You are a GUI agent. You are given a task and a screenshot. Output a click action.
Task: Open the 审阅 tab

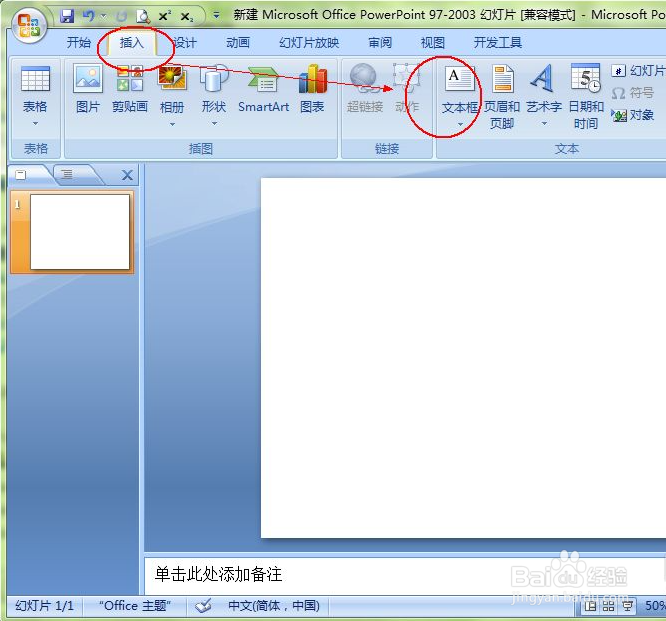click(x=380, y=42)
